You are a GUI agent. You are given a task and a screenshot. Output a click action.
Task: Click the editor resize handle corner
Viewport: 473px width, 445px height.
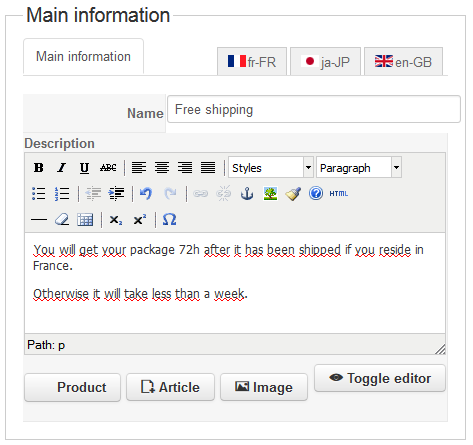[x=440, y=349]
